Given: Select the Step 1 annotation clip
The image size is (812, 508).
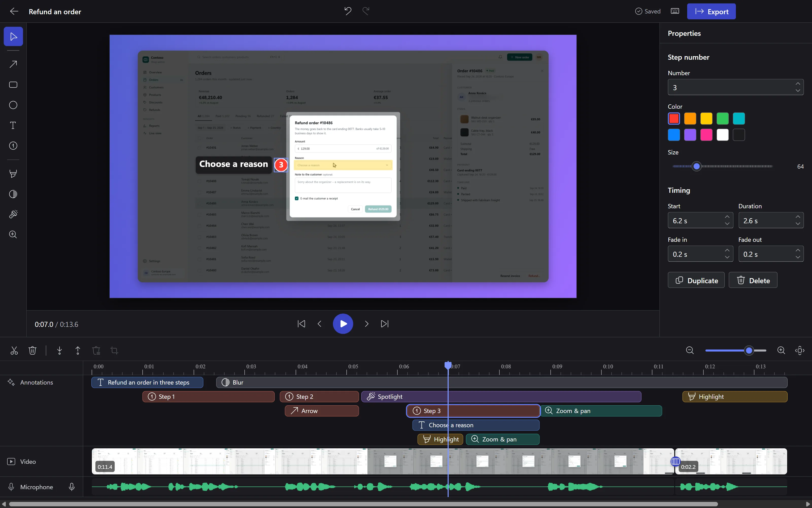Looking at the screenshot, I should tap(209, 397).
